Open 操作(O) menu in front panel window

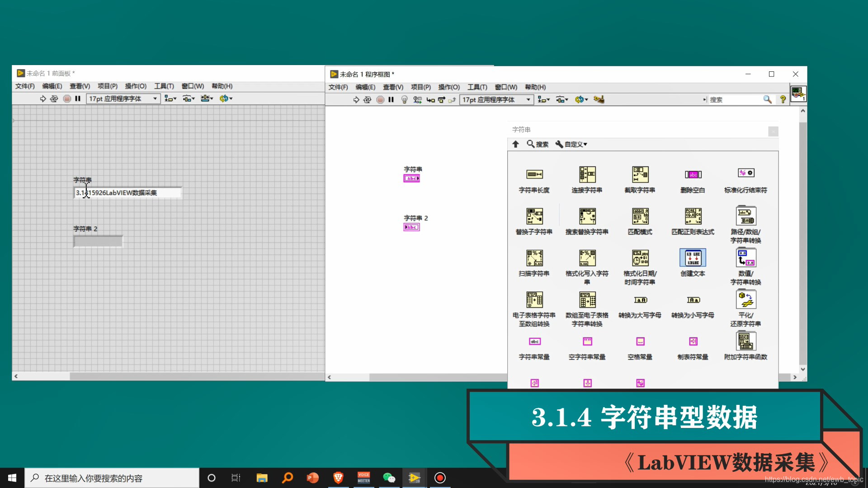tap(136, 86)
